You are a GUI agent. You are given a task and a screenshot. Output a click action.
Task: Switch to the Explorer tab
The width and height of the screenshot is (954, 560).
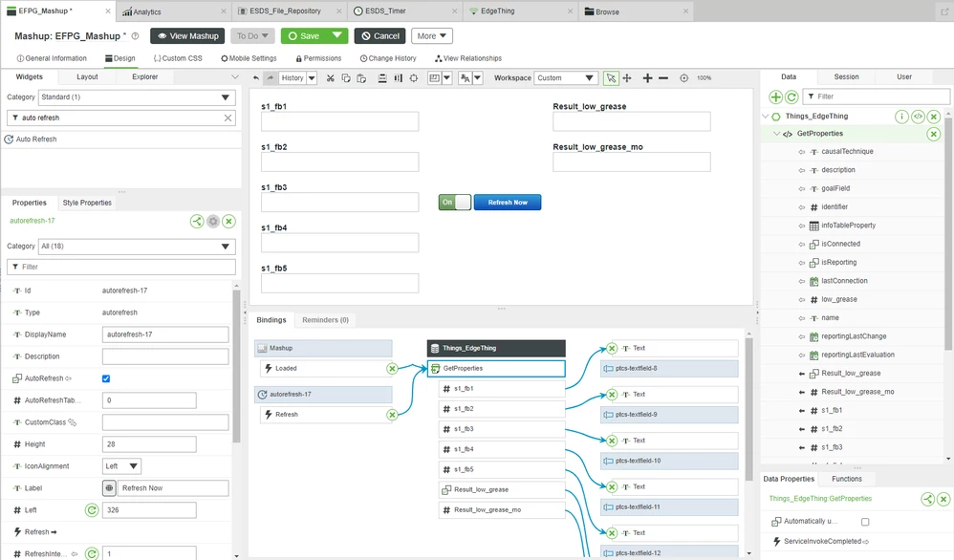click(144, 76)
